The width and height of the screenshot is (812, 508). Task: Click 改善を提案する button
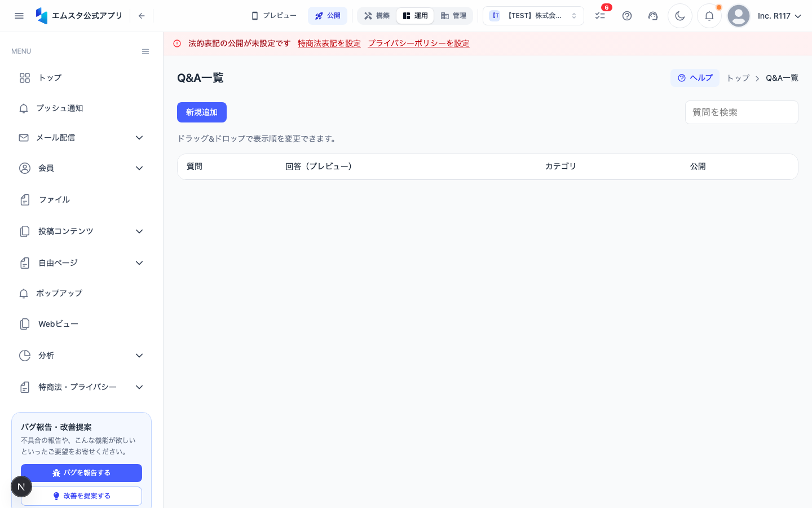[81, 496]
